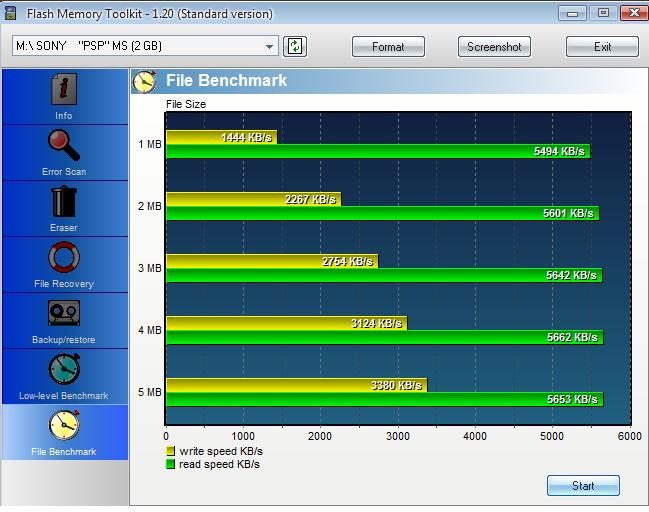649x512 pixels.
Task: Expand the drive selection dropdown arrow
Action: click(x=270, y=47)
